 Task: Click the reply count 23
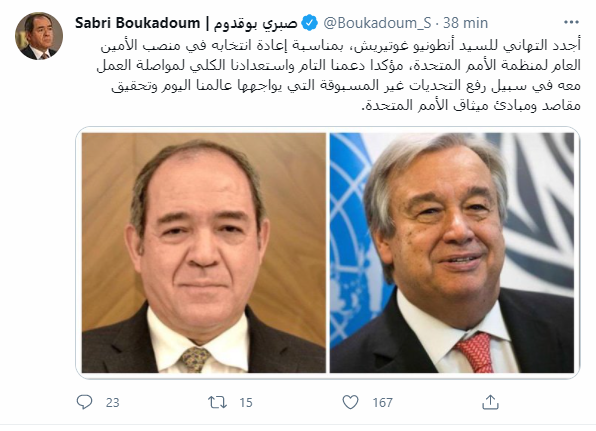(113, 402)
